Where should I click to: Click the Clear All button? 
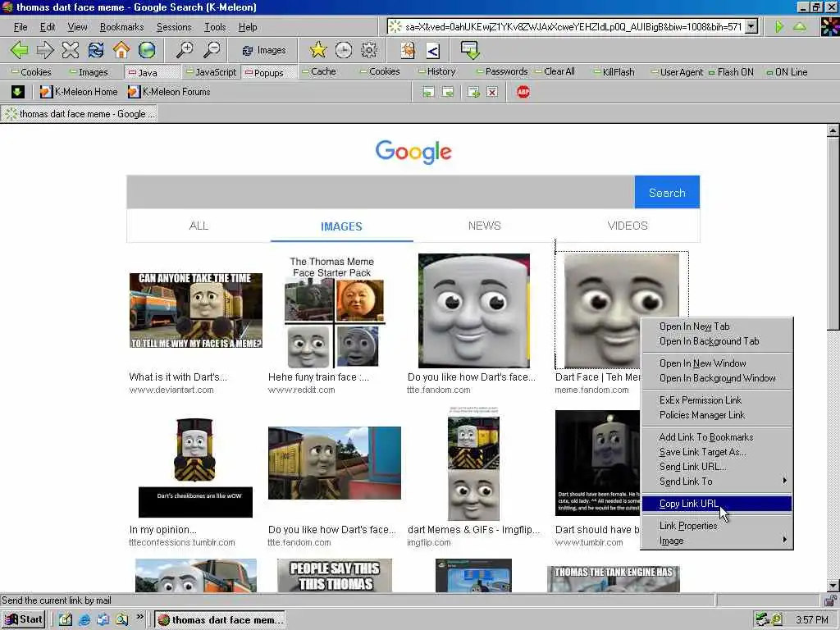pyautogui.click(x=555, y=72)
